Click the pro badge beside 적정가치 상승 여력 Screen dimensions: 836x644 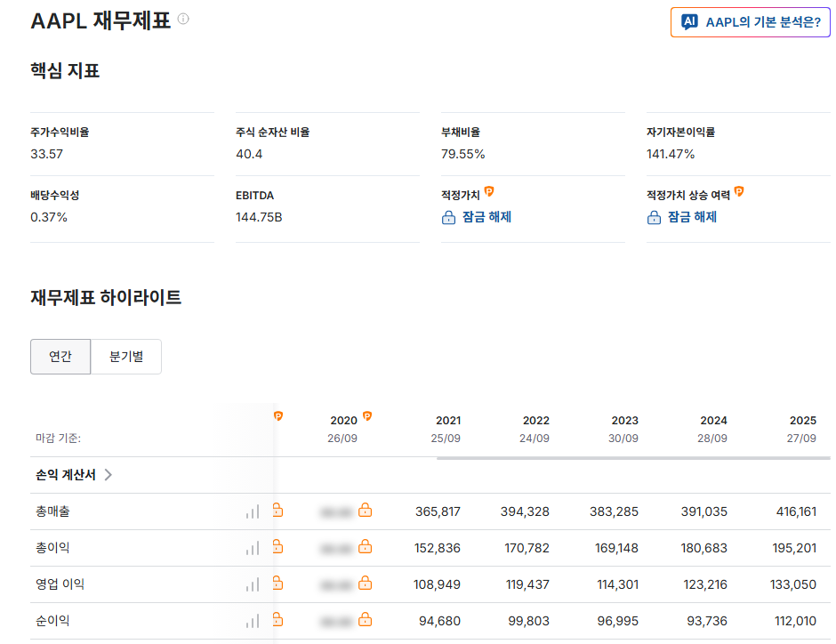pyautogui.click(x=739, y=191)
